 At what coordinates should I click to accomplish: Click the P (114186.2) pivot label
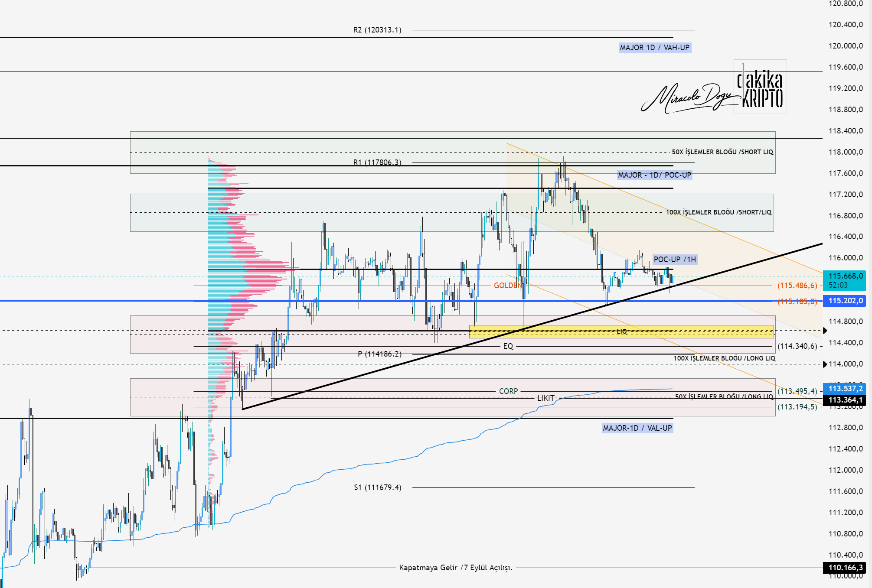pos(380,354)
